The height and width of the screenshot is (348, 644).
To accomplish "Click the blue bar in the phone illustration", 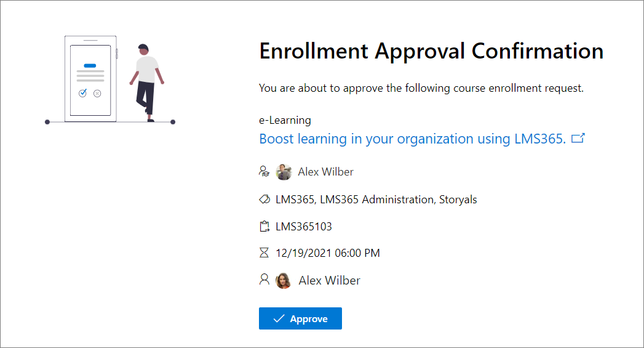I will pyautogui.click(x=90, y=65).
